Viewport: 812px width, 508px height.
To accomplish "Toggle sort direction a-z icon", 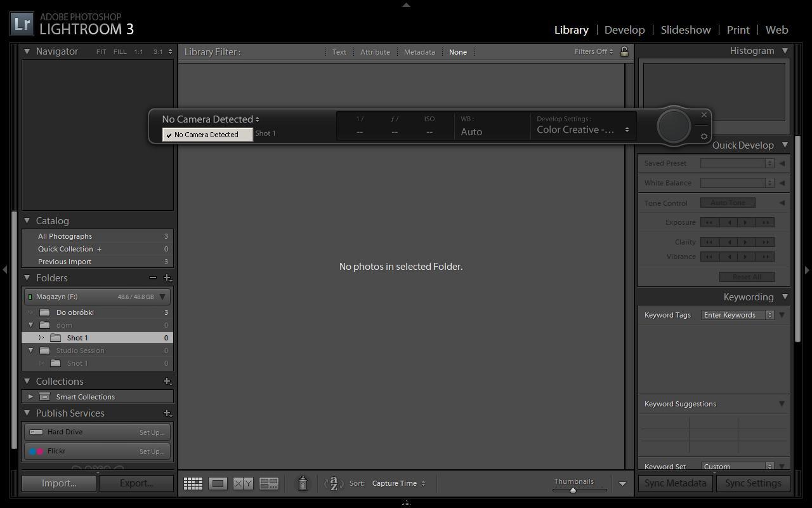I will click(x=334, y=483).
